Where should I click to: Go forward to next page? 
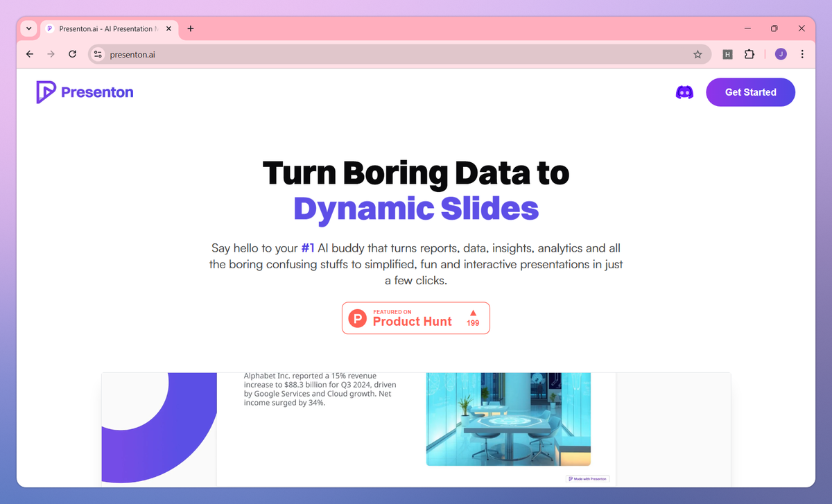coord(51,54)
